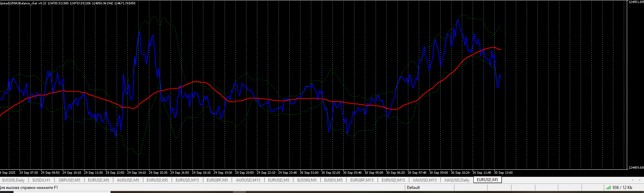The height and width of the screenshot is (193, 644).
Task: Open the AUDUSD,M5 chart tab
Action: coord(128,180)
